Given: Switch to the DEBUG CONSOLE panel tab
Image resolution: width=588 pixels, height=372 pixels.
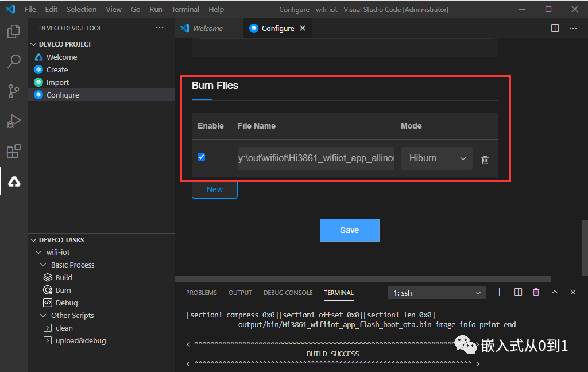Looking at the screenshot, I should [288, 293].
